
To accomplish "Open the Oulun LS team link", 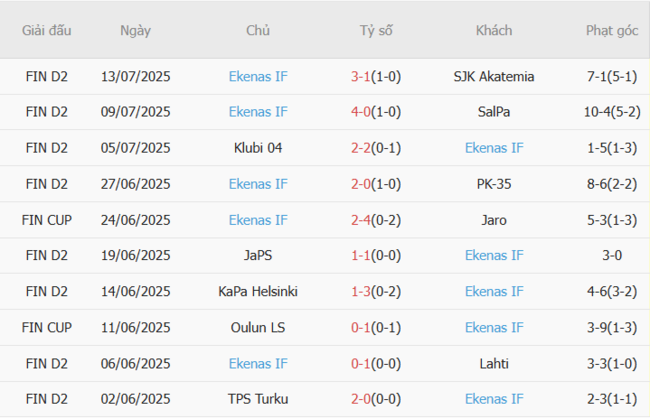I will (258, 328).
